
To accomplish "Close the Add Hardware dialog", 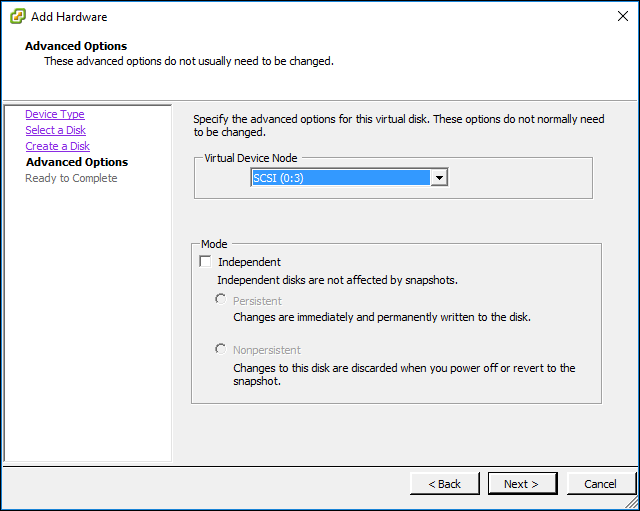I will click(x=622, y=16).
